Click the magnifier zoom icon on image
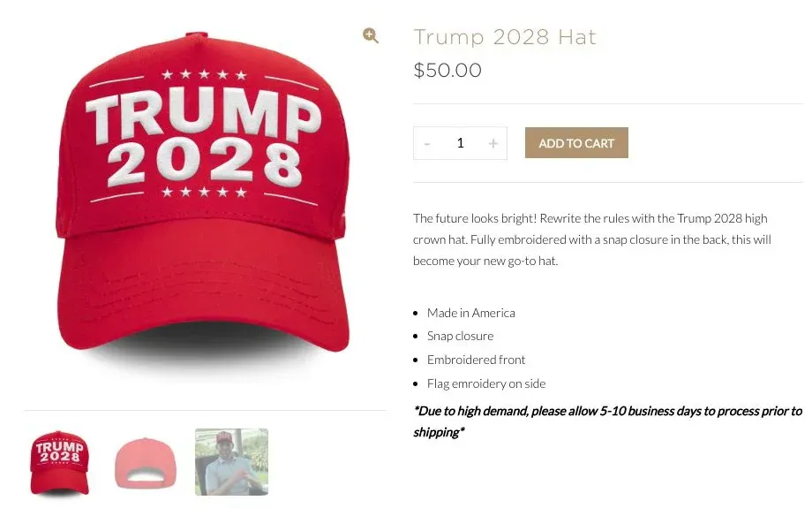The image size is (812, 508). point(371,35)
